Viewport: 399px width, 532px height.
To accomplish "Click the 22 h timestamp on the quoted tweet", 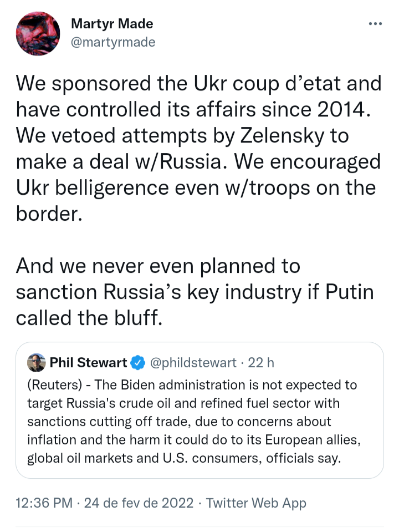I will click(261, 363).
